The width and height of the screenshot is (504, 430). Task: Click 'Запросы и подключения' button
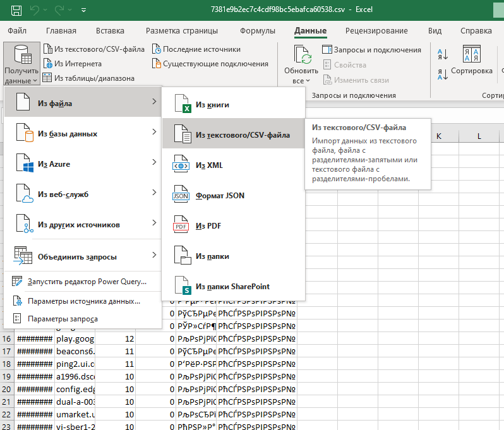[371, 50]
